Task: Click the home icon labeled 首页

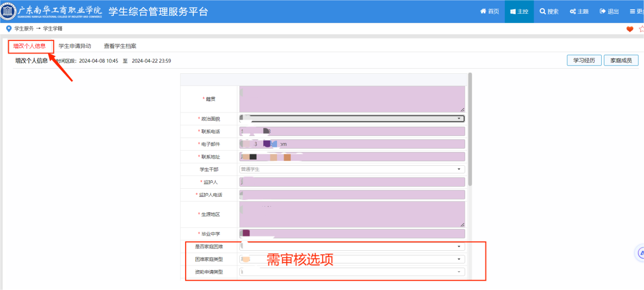Action: pyautogui.click(x=483, y=11)
